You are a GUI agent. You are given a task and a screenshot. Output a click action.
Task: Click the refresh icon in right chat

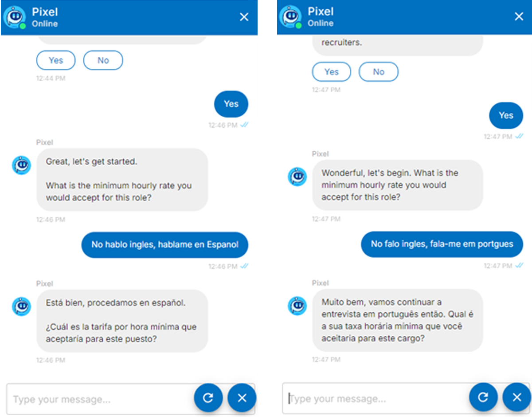(484, 397)
